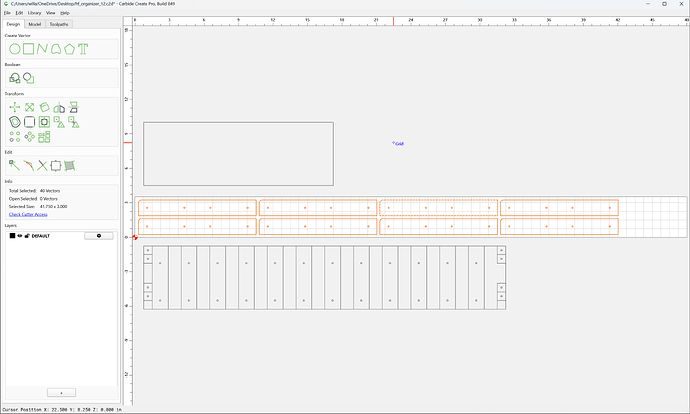Select the Circle vector tool

[15, 49]
